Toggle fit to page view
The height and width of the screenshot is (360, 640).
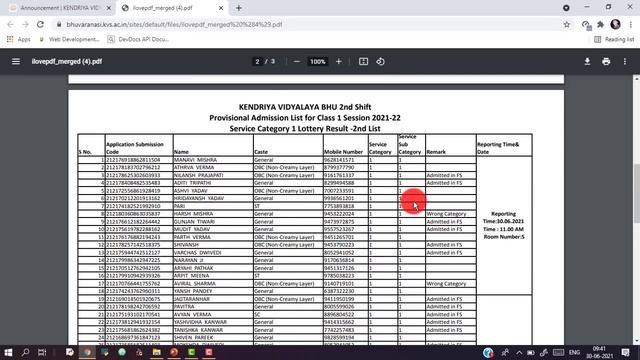[363, 62]
